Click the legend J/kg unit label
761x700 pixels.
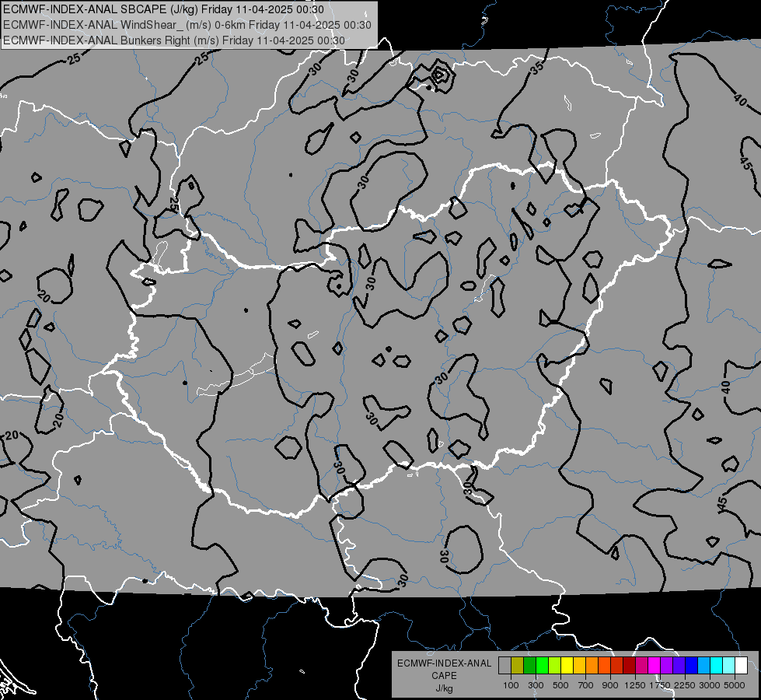(444, 688)
